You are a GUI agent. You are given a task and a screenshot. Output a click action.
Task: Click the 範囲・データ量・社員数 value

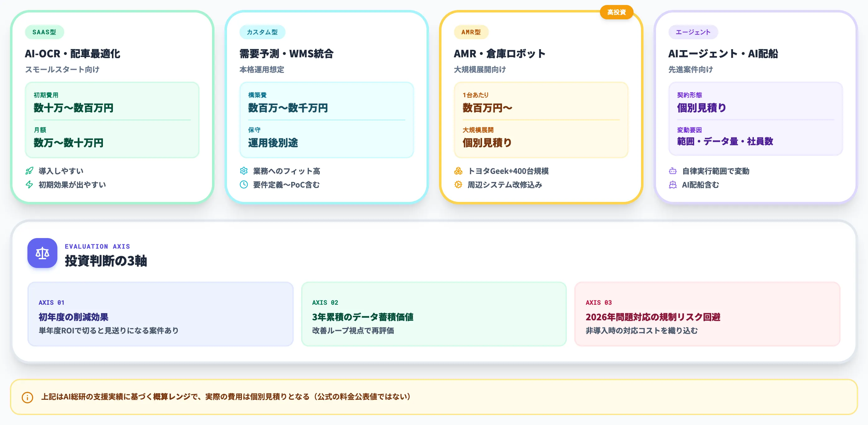point(725,141)
